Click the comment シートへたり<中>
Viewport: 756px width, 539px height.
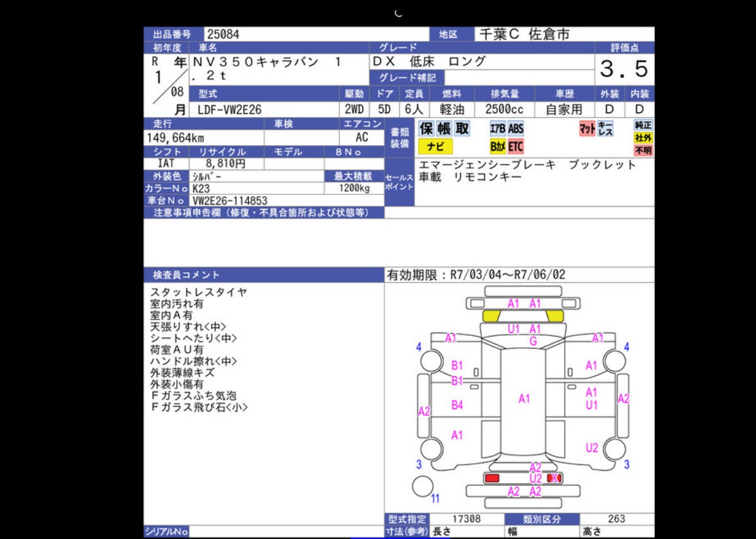(x=194, y=339)
